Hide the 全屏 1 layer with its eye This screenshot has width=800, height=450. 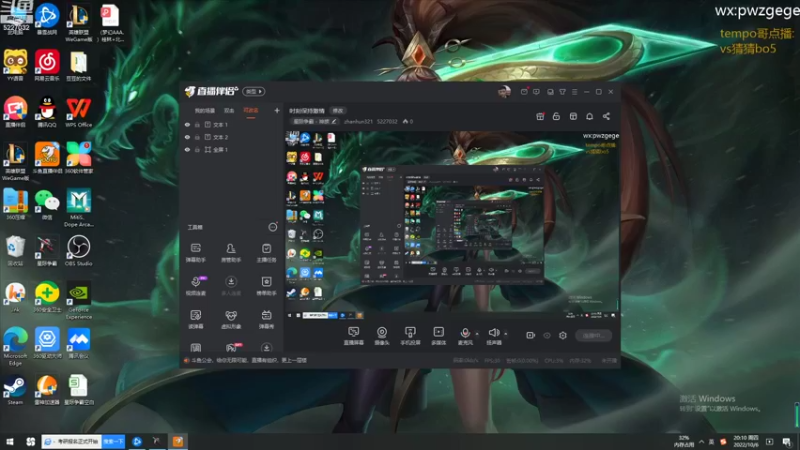coord(187,149)
